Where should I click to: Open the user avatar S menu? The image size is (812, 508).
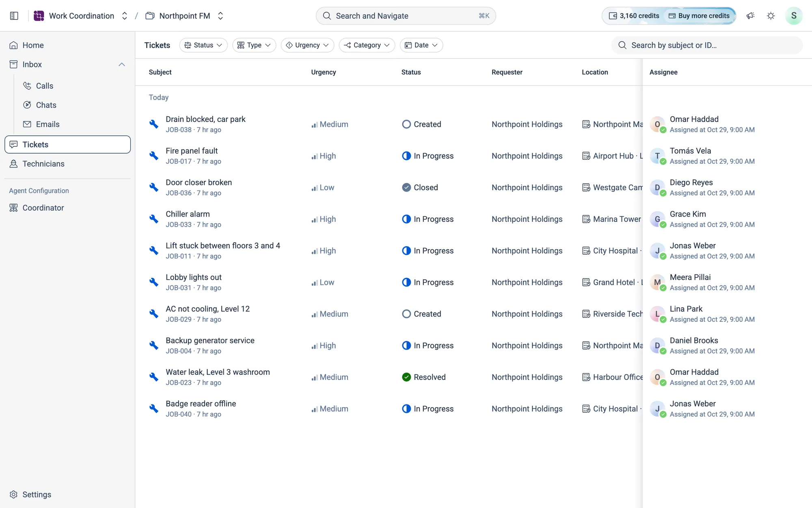tap(793, 16)
